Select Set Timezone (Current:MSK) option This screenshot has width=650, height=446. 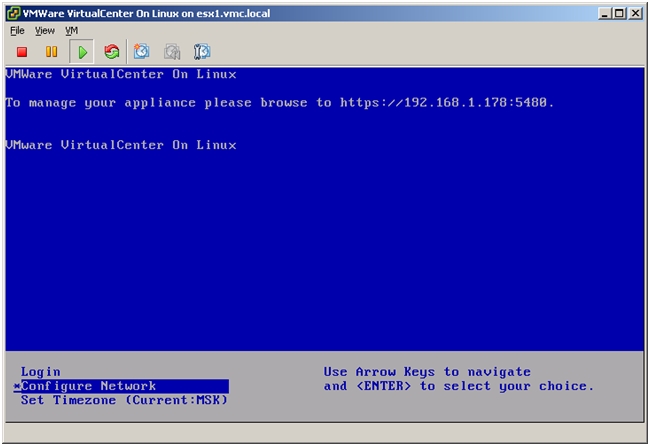124,400
